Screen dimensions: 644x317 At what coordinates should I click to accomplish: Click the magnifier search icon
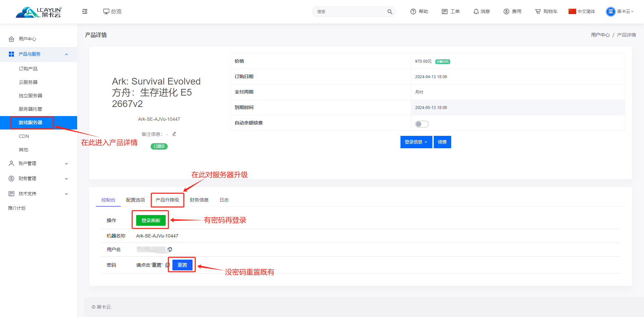tap(390, 12)
